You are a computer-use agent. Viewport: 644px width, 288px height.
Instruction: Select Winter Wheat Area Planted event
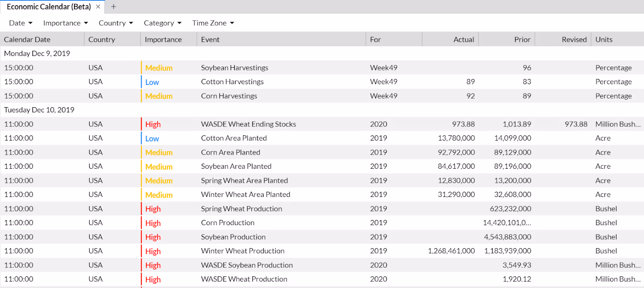coord(246,195)
